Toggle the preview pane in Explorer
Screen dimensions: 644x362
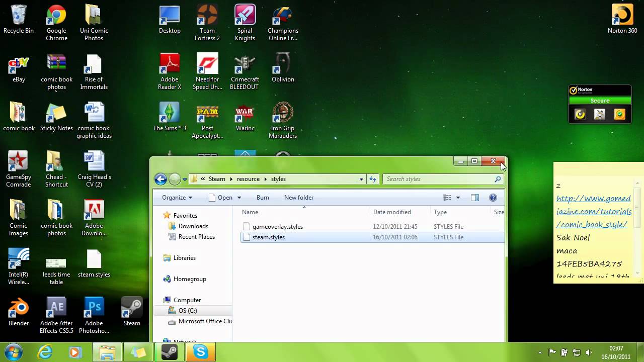tap(474, 197)
